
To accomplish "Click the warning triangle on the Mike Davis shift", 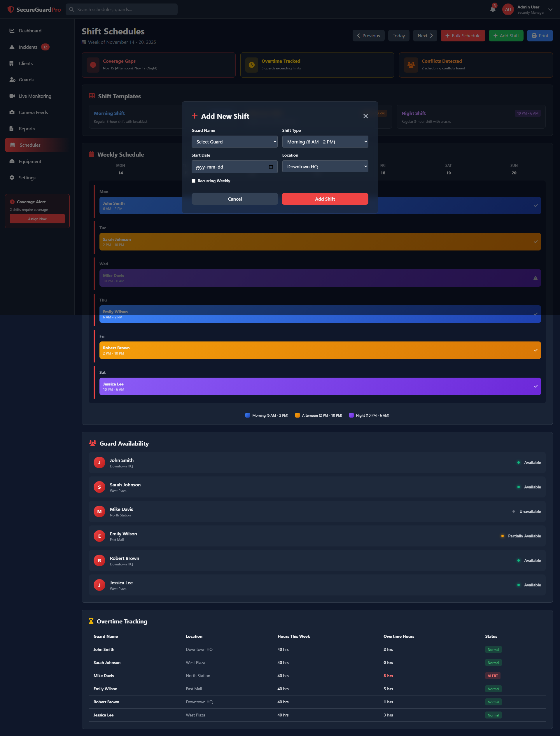I will point(535,278).
